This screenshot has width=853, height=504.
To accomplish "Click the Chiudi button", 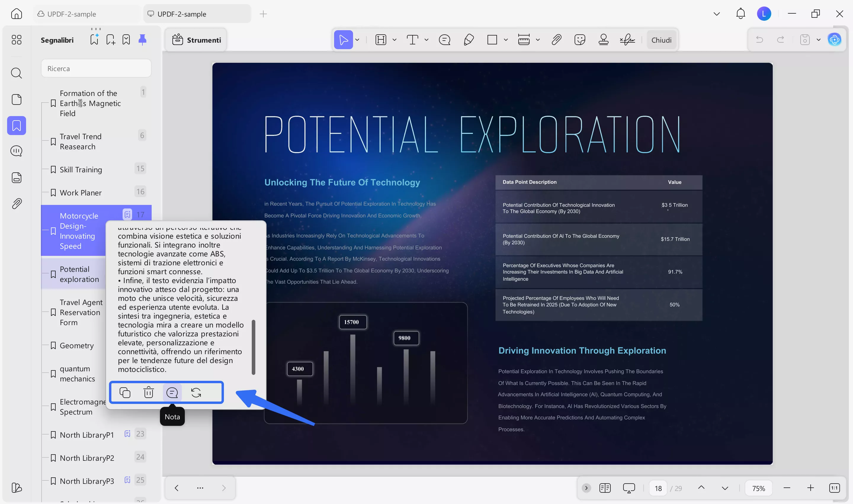I will coord(661,40).
